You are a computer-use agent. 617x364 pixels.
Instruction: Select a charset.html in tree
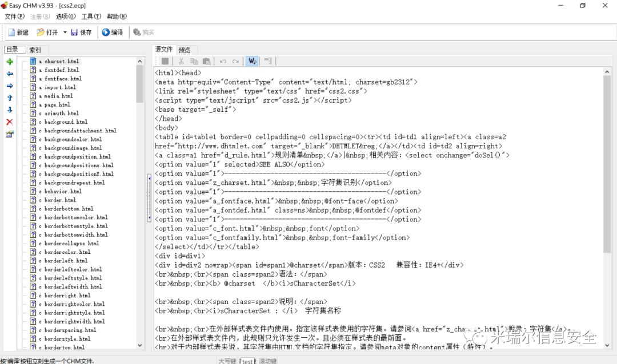[x=59, y=61]
